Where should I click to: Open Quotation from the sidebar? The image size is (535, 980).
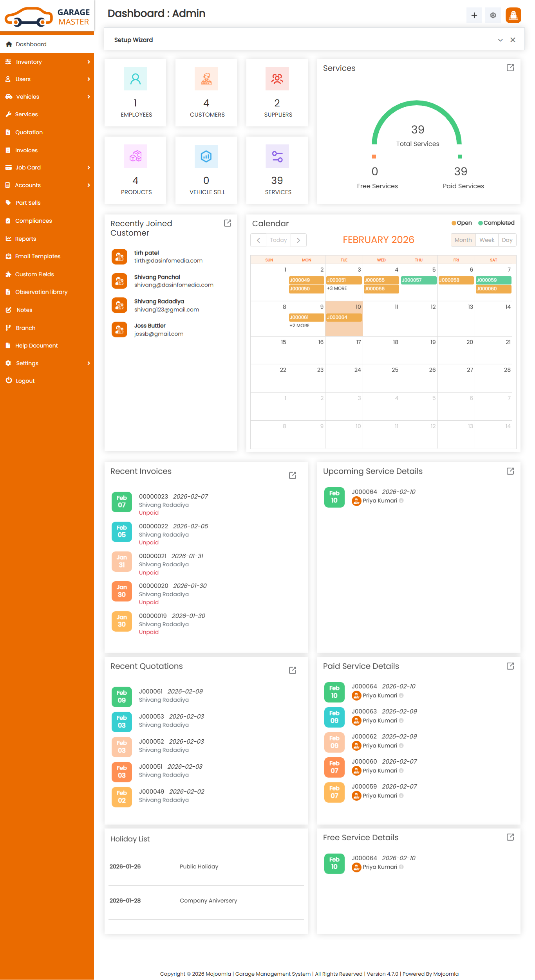[29, 132]
